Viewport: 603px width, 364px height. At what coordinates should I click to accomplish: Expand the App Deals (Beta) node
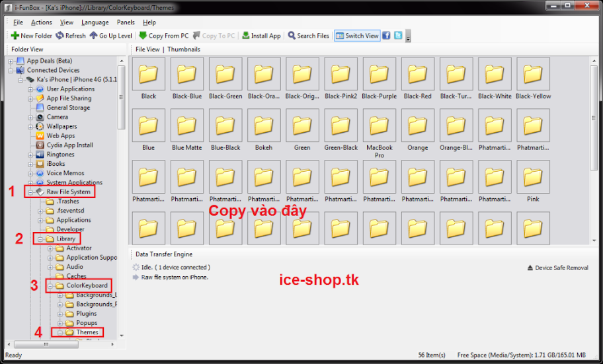pyautogui.click(x=11, y=61)
